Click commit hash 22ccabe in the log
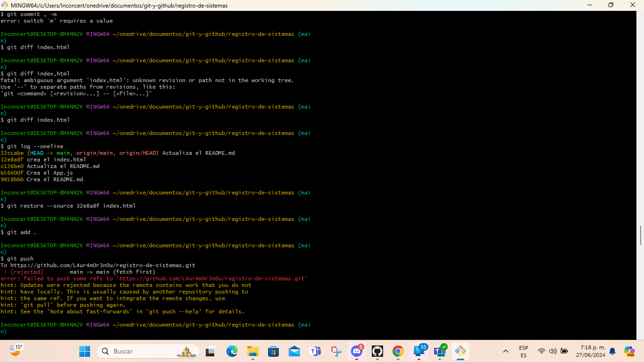The image size is (644, 362). click(12, 153)
